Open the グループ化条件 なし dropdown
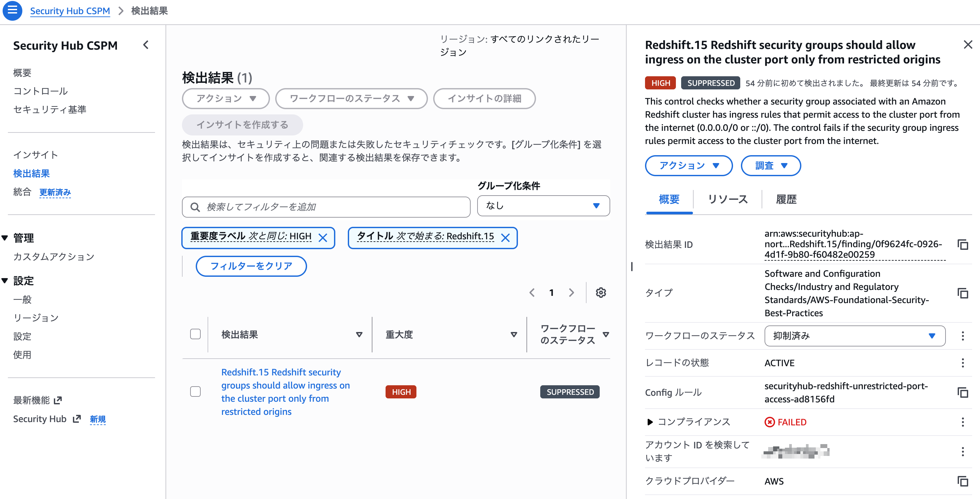The image size is (980, 499). [543, 206]
